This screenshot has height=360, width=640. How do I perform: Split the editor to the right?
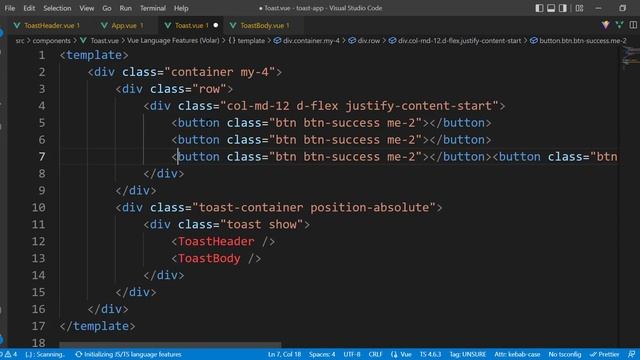pos(633,25)
